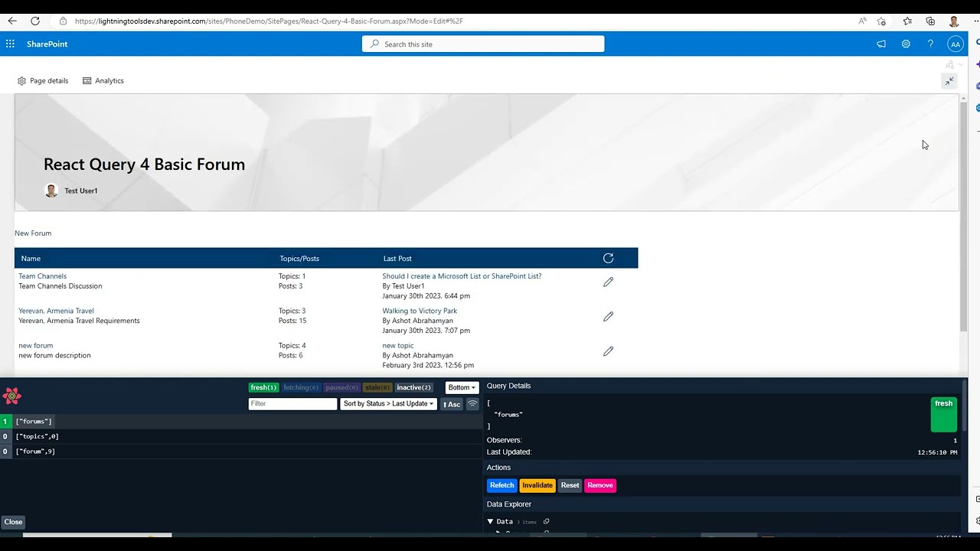Refresh forum list with the circular arrow icon
Viewport: 980px width, 551px height.
[608, 258]
